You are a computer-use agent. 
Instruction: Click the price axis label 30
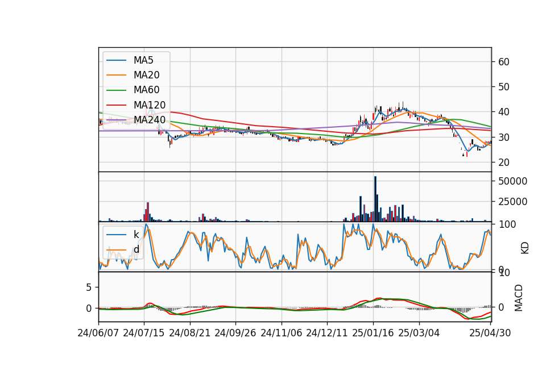click(504, 137)
